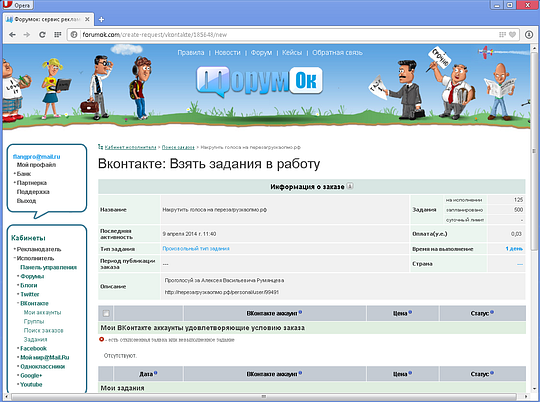Open Поддержка link in sidebar
Image resolution: width=540 pixels, height=402 pixels.
tap(33, 192)
